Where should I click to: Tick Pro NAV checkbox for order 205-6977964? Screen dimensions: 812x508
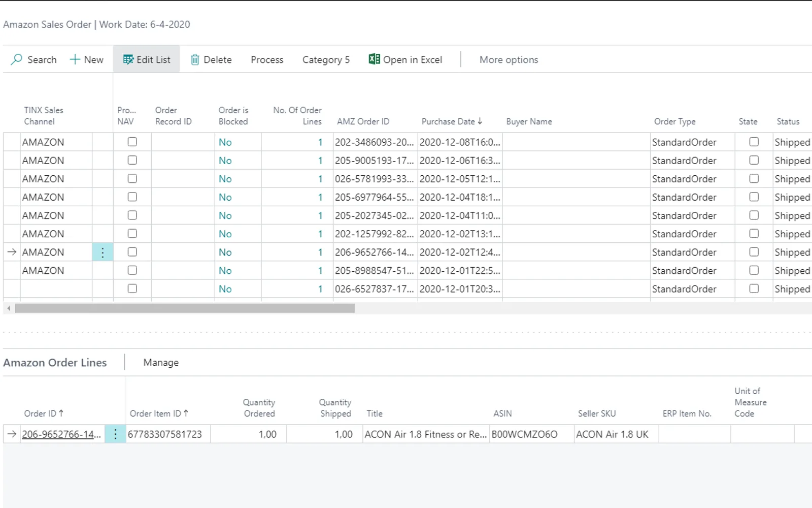coord(132,197)
